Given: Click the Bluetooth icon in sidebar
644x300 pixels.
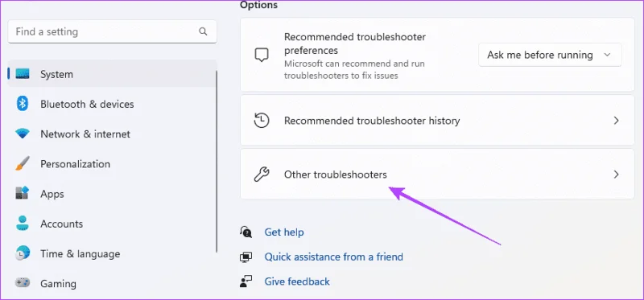Looking at the screenshot, I should (x=23, y=104).
